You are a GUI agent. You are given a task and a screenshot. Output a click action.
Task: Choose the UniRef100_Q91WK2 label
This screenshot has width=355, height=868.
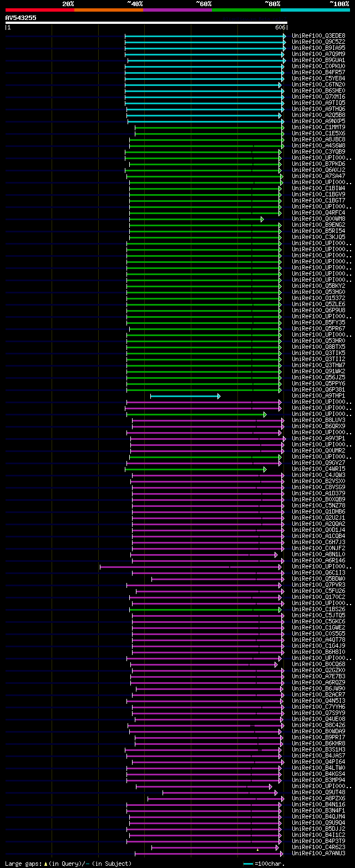coord(318,371)
